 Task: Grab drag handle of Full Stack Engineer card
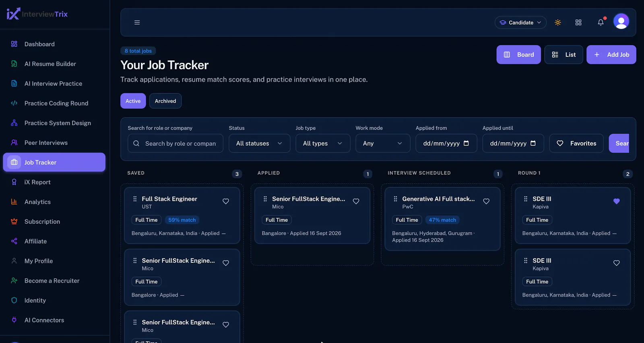pyautogui.click(x=135, y=199)
